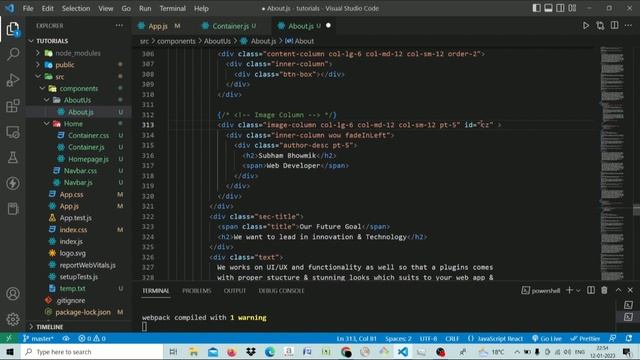The width and height of the screenshot is (640, 360).
Task: Start Go Live server
Action: click(x=547, y=338)
